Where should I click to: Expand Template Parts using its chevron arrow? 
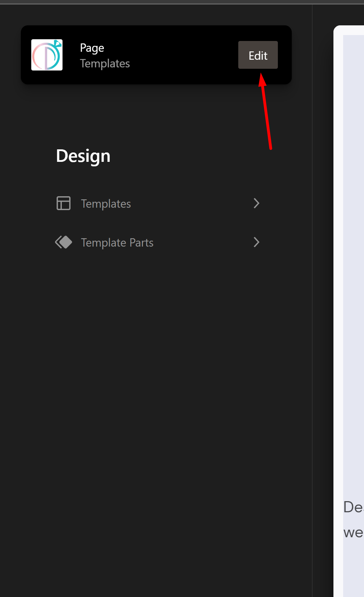pos(256,242)
